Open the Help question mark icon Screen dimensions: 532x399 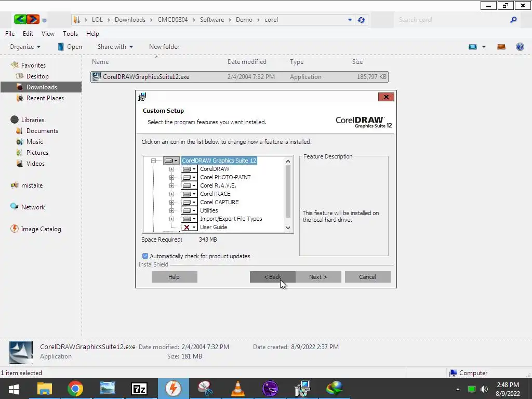pos(520,47)
